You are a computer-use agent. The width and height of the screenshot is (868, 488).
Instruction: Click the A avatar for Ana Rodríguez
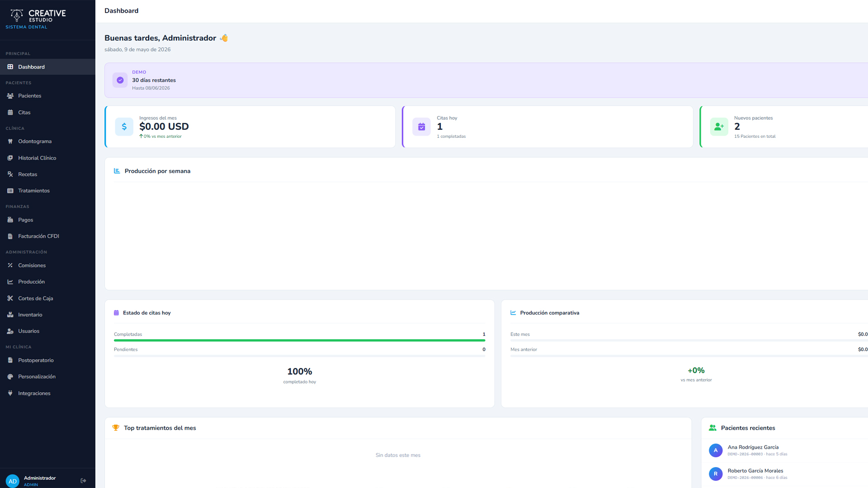tap(716, 450)
